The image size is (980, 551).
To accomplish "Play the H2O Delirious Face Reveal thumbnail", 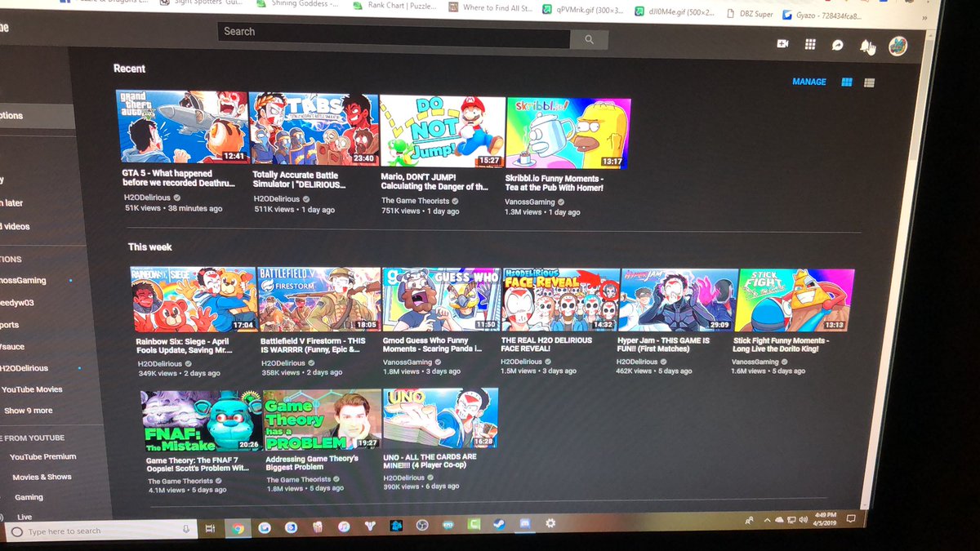I will coord(559,300).
